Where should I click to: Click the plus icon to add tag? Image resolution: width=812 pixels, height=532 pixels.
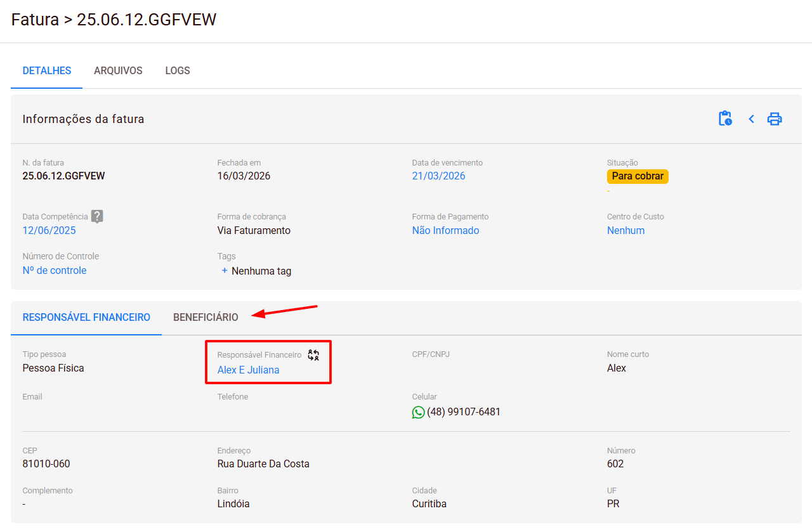[x=224, y=271]
